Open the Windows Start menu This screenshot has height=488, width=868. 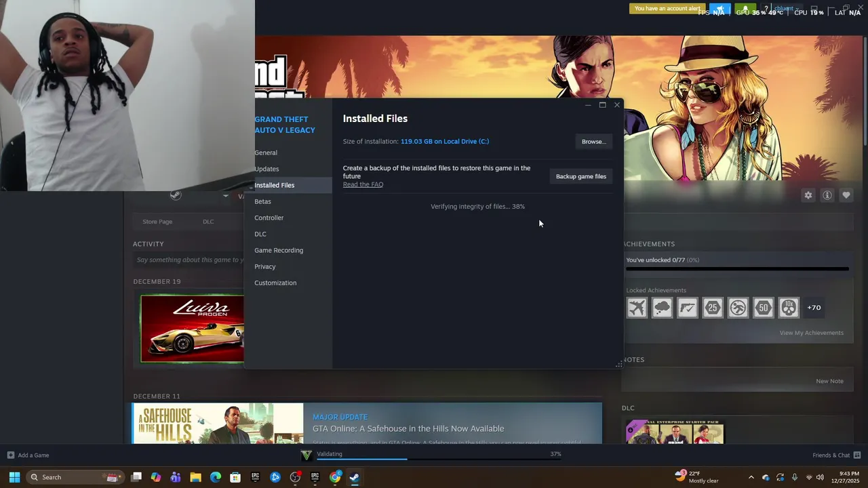[14, 477]
